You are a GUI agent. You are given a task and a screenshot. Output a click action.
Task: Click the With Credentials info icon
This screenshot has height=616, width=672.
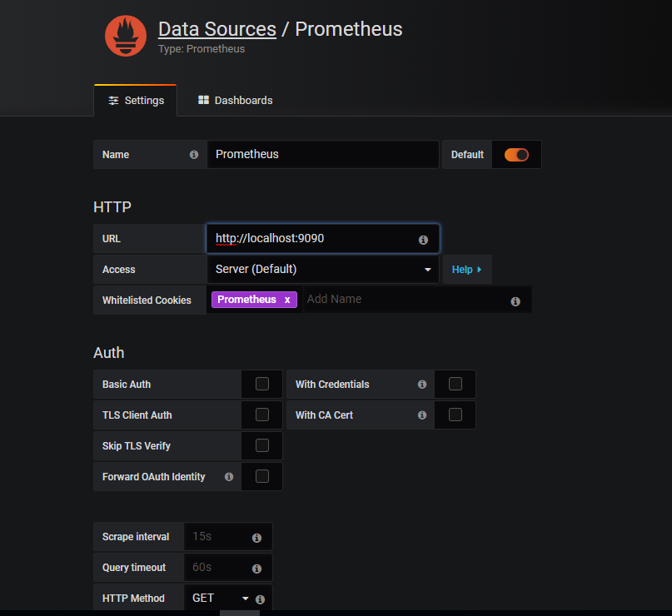click(x=422, y=385)
